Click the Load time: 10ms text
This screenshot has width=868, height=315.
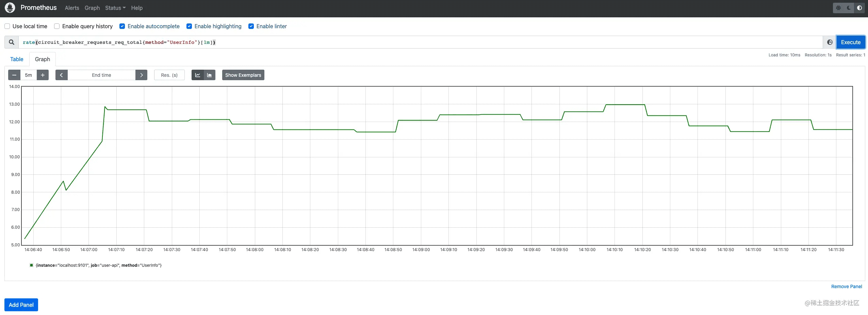(x=784, y=55)
